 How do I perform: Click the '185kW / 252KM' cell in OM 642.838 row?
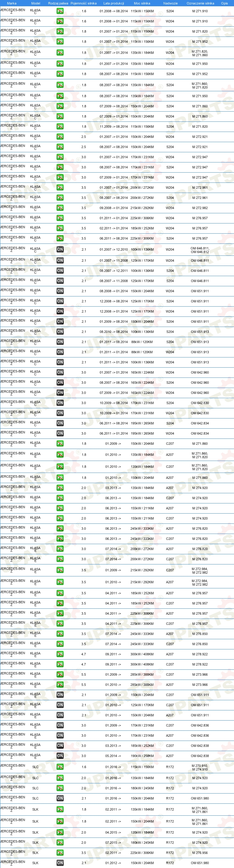(142, 746)
